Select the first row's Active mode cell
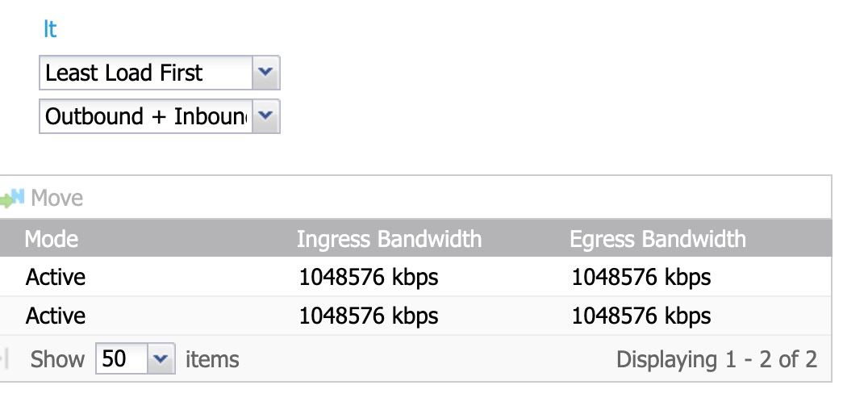This screenshot has width=868, height=402. (x=56, y=277)
